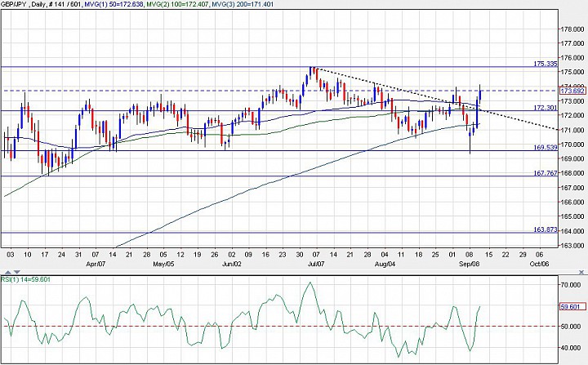
Task: Select the 172.301 horizontal level label
Action: [x=546, y=108]
